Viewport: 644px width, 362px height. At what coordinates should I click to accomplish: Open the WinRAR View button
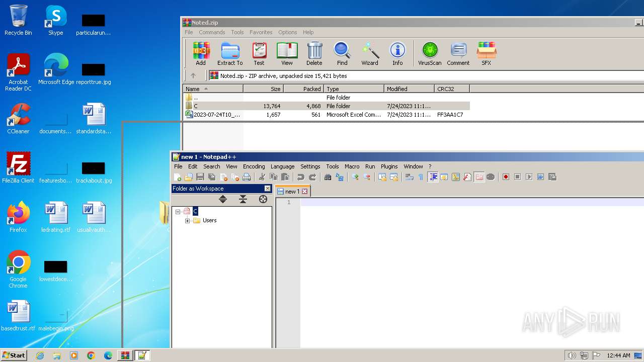(287, 54)
